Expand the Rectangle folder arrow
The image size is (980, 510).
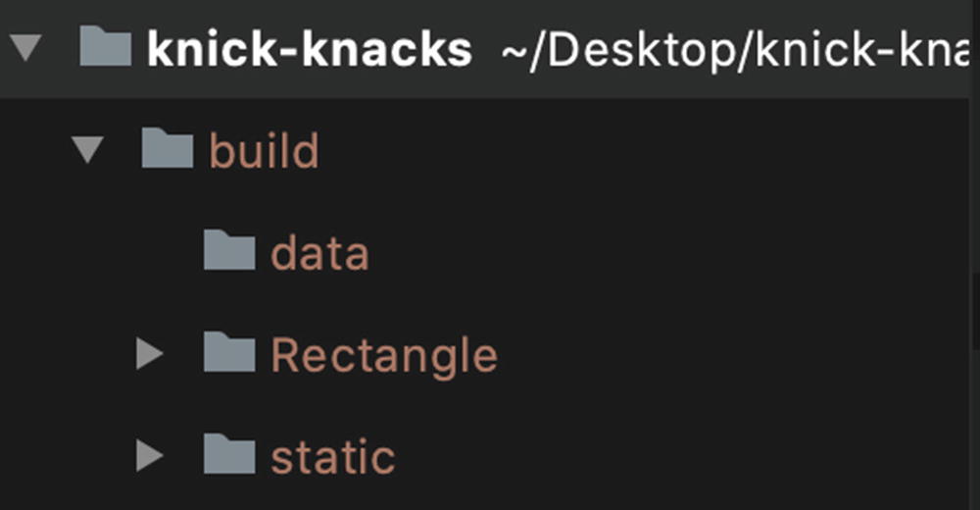[149, 354]
